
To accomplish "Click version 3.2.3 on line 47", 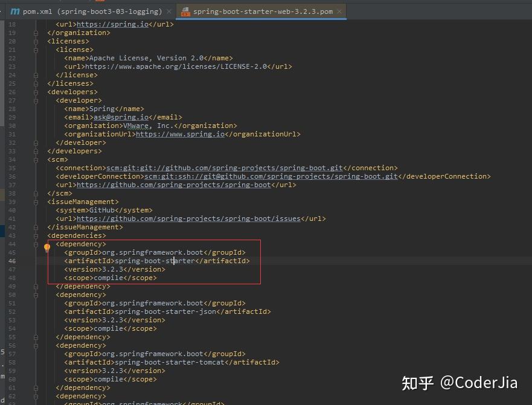I will [113, 269].
